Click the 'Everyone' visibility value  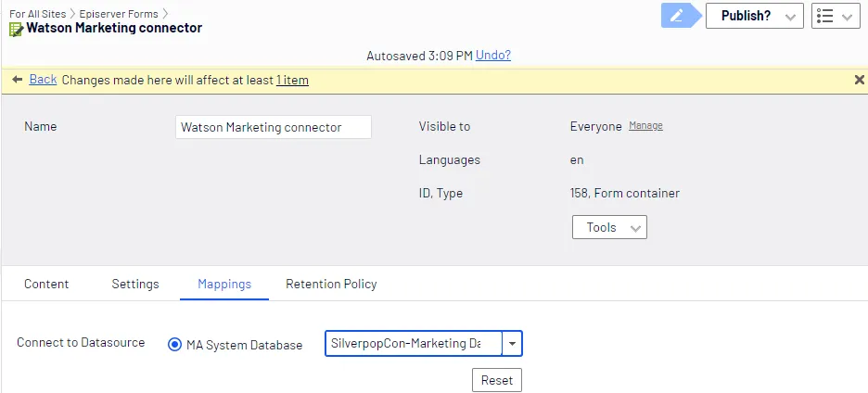(596, 127)
